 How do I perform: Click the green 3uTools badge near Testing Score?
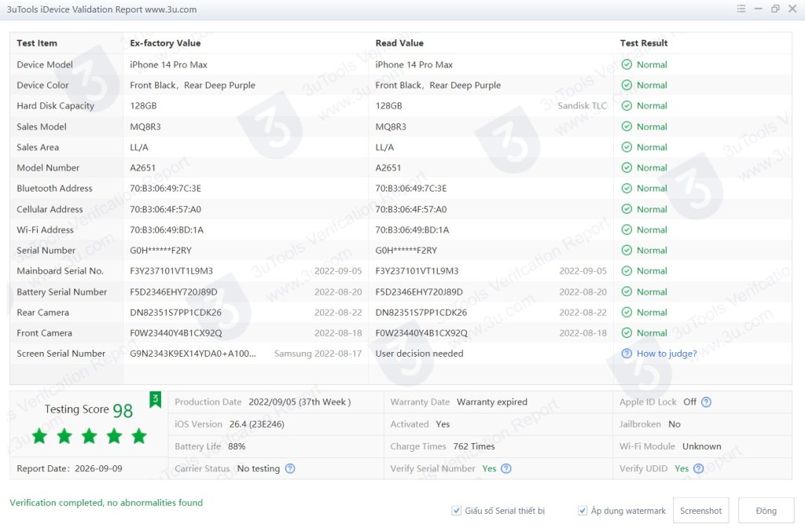(155, 400)
